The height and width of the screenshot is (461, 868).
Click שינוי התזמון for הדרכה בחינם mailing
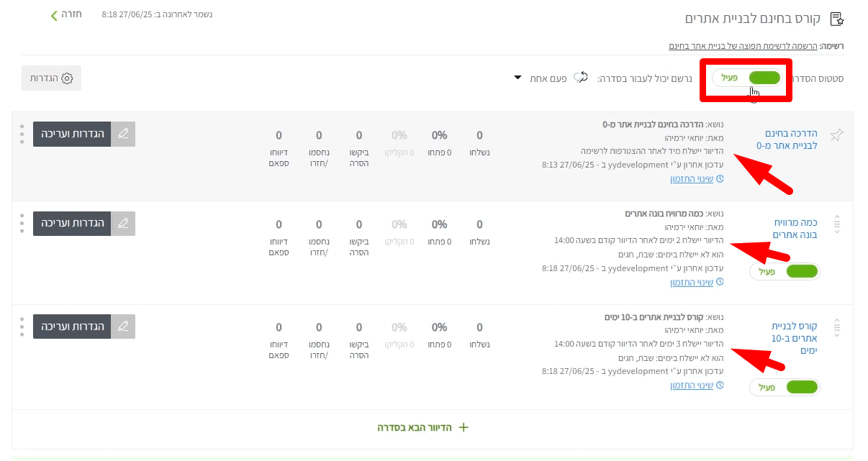tap(692, 178)
